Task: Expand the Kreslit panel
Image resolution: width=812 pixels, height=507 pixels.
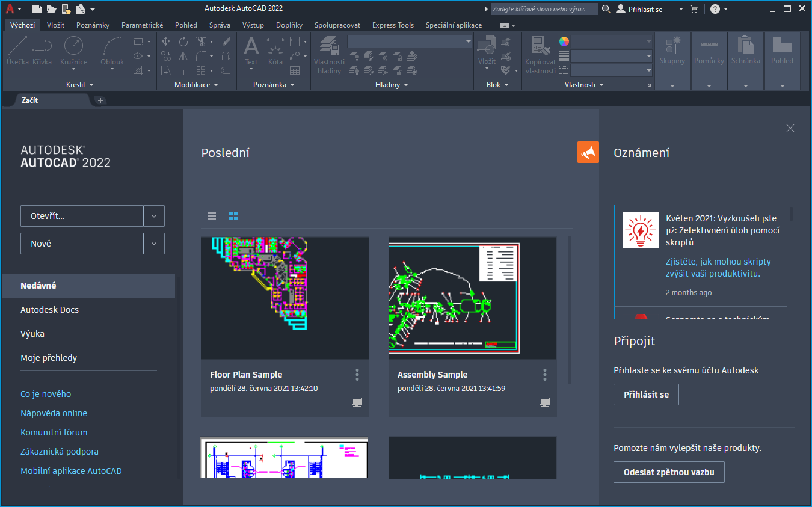Action: [80, 85]
